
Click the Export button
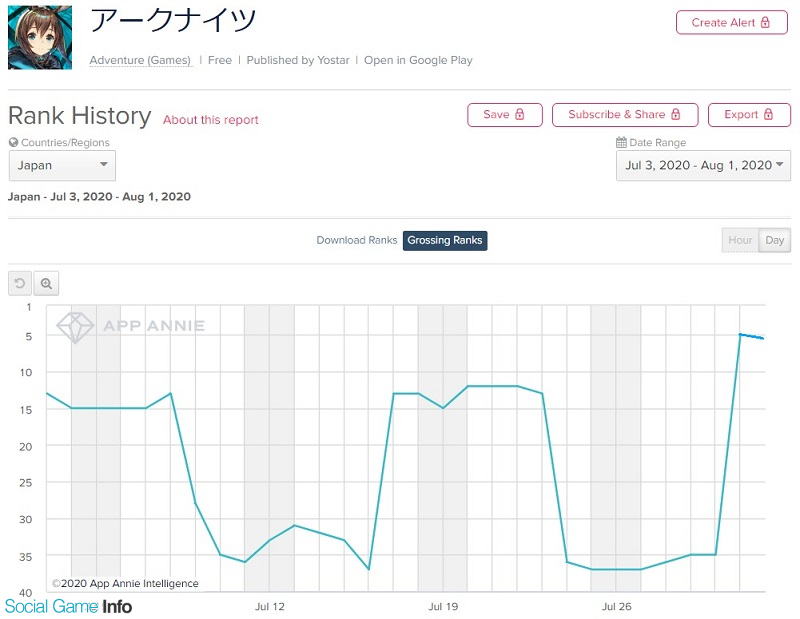(749, 115)
